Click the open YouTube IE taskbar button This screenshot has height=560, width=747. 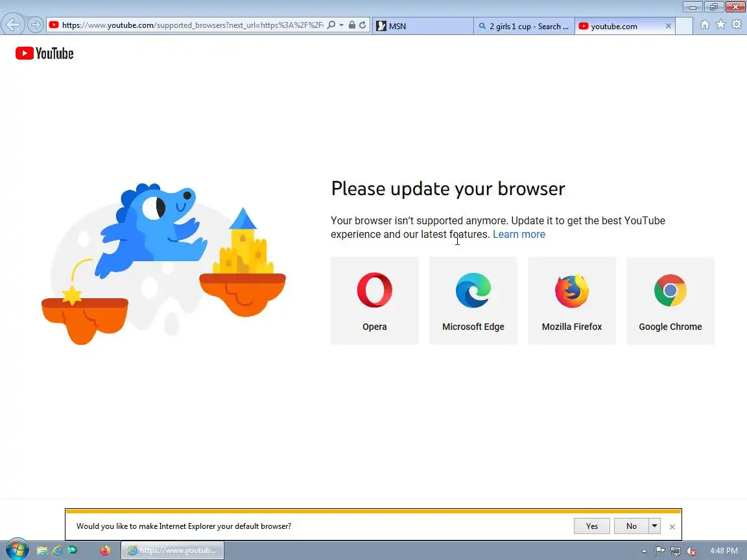[172, 550]
